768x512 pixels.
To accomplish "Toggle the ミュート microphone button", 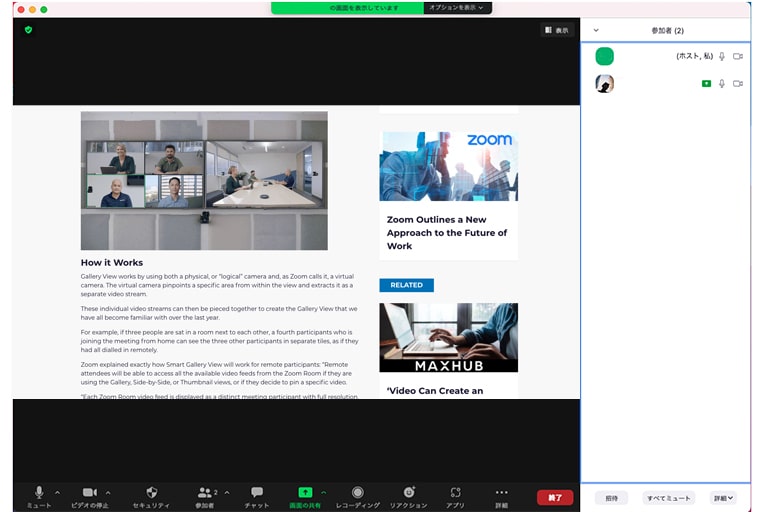I will [x=39, y=493].
